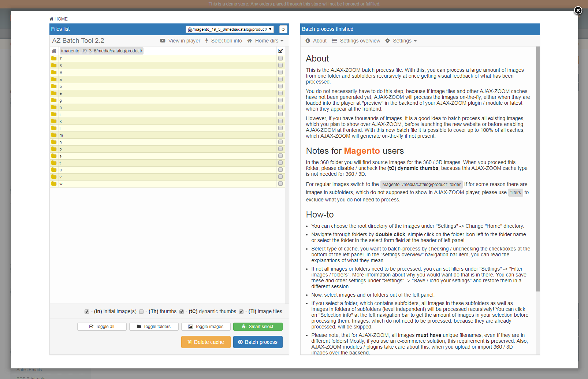Click the Toggle all button

click(x=102, y=327)
